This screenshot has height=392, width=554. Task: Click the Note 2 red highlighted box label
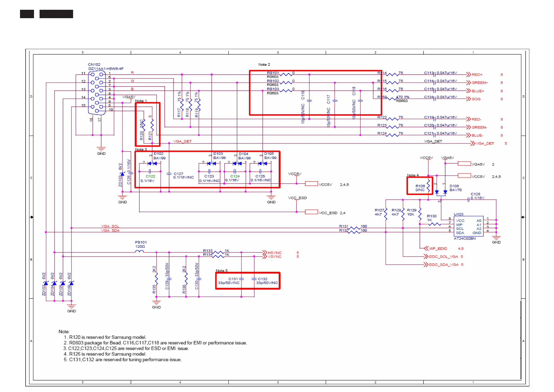[264, 64]
